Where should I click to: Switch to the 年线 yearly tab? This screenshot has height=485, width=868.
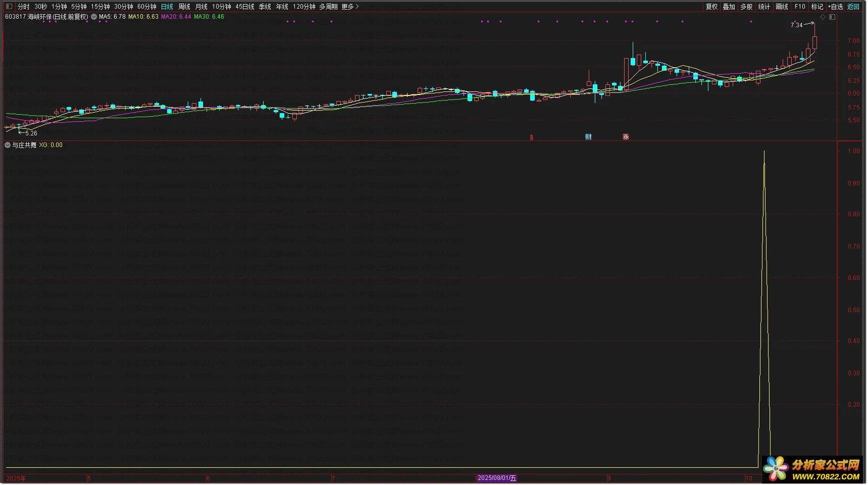click(282, 7)
